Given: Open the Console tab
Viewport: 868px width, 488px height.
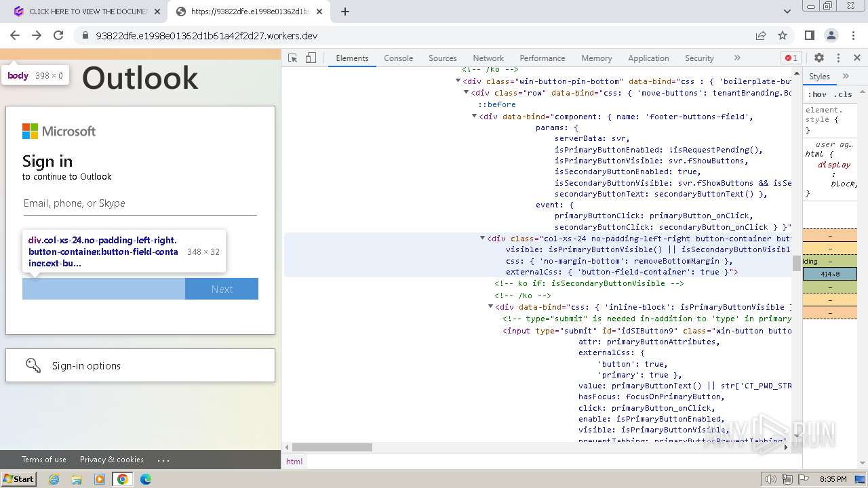Looking at the screenshot, I should click(x=399, y=58).
